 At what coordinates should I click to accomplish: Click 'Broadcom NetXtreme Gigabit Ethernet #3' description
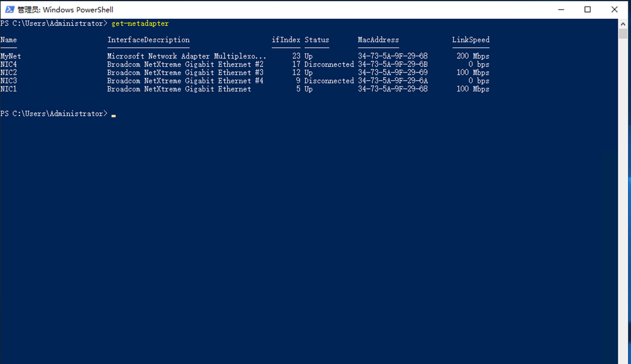click(x=185, y=73)
